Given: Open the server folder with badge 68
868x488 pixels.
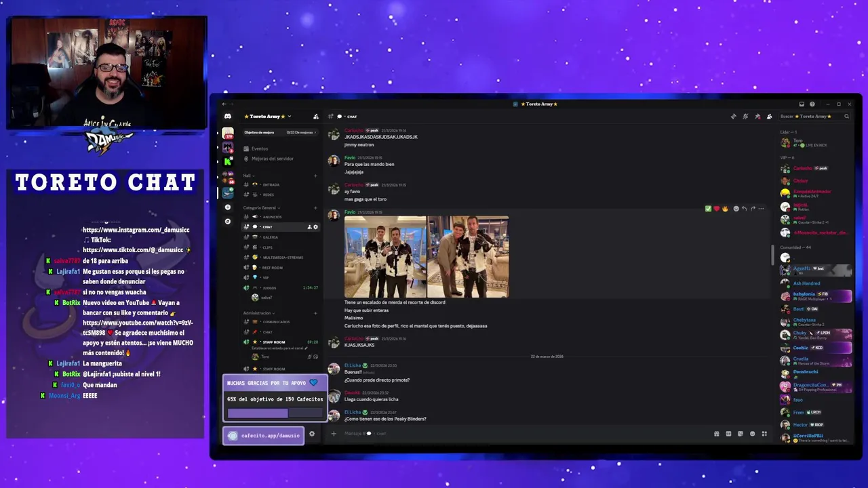Looking at the screenshot, I should coord(228,177).
